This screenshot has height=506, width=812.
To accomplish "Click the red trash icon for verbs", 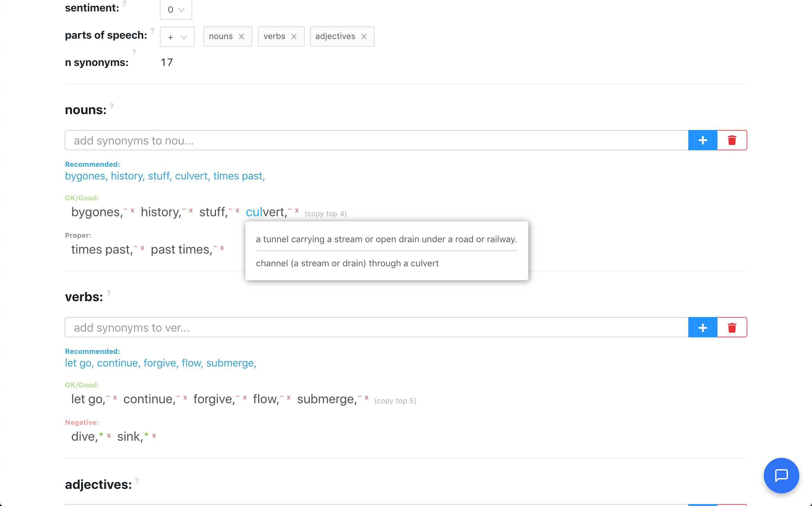I will coord(732,327).
